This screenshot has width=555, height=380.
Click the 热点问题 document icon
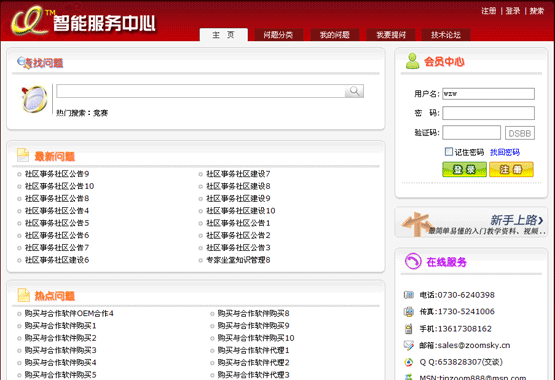click(x=24, y=295)
